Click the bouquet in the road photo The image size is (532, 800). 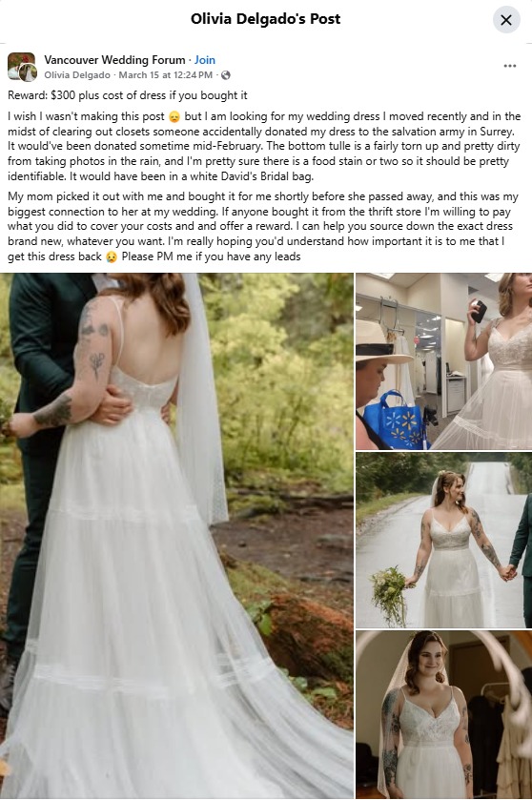(391, 595)
